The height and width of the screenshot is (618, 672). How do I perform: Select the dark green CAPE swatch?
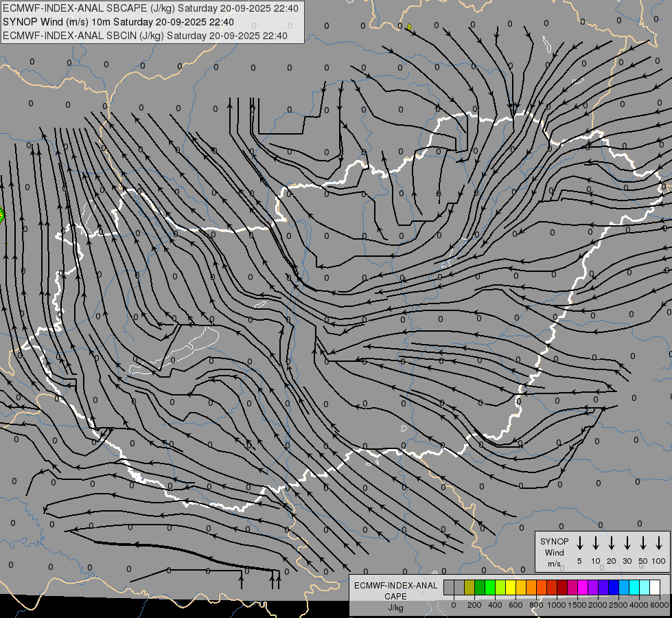tap(480, 587)
